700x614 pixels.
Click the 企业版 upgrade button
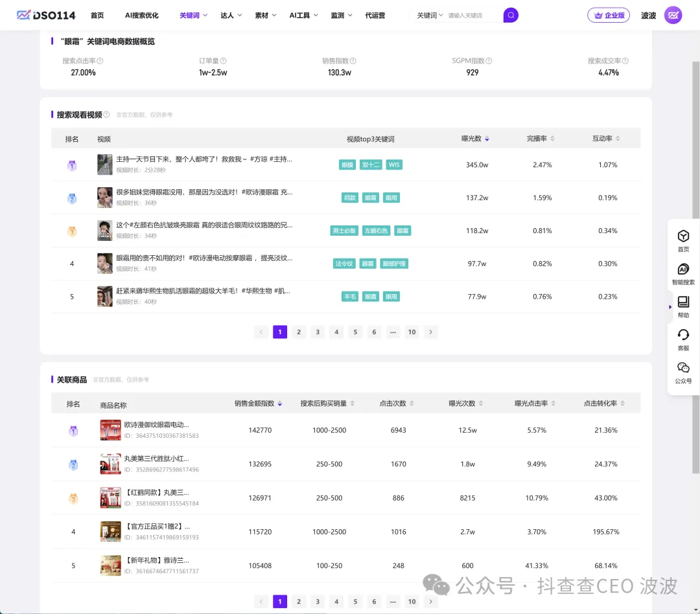608,15
